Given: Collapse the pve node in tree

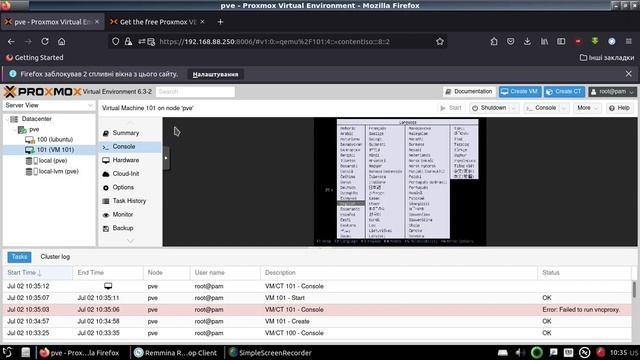Looking at the screenshot, I should coord(15,129).
